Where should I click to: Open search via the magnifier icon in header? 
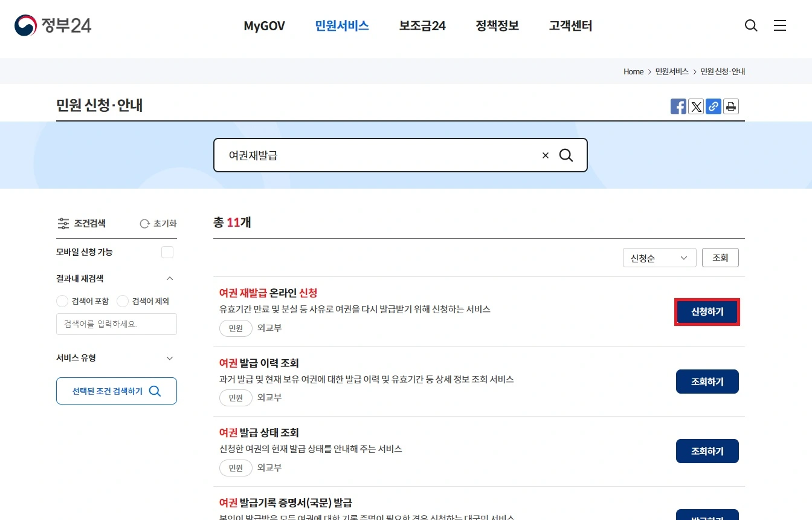pos(751,25)
